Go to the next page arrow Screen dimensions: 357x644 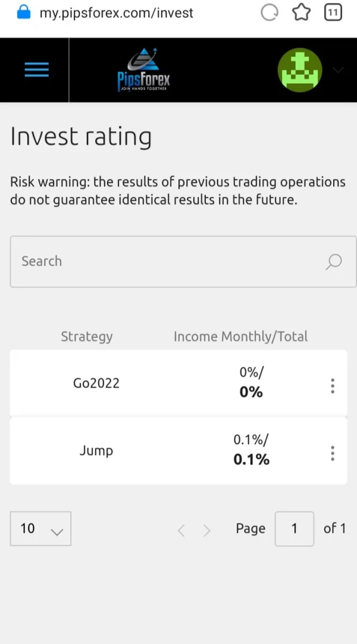coord(207,530)
